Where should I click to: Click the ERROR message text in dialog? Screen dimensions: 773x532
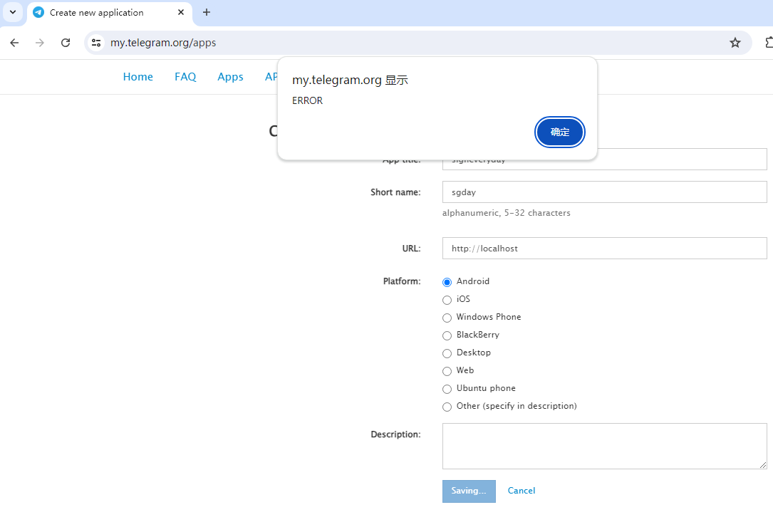(307, 100)
